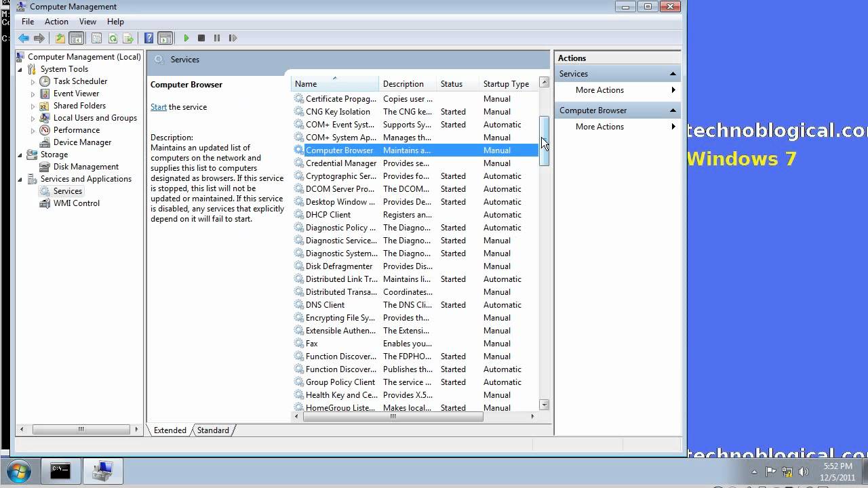Click the Export List toolbar icon
Image resolution: width=868 pixels, height=488 pixels.
pos(127,38)
